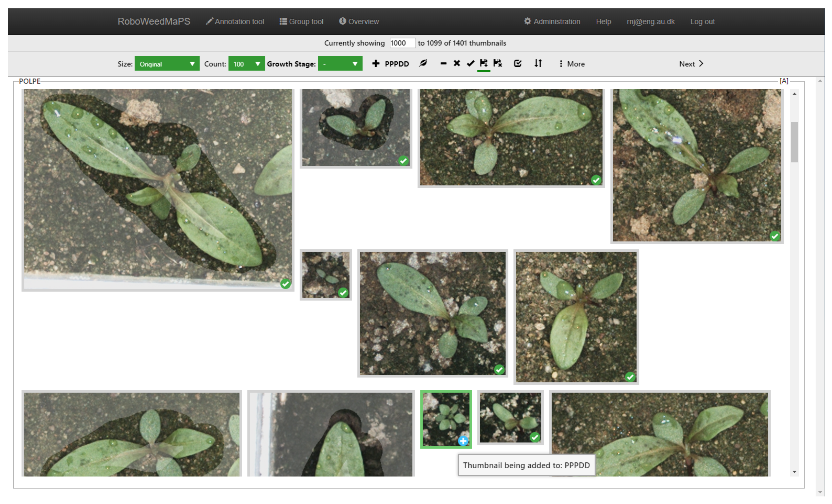Open the Count dropdown showing 100
The image size is (832, 504).
(x=246, y=64)
